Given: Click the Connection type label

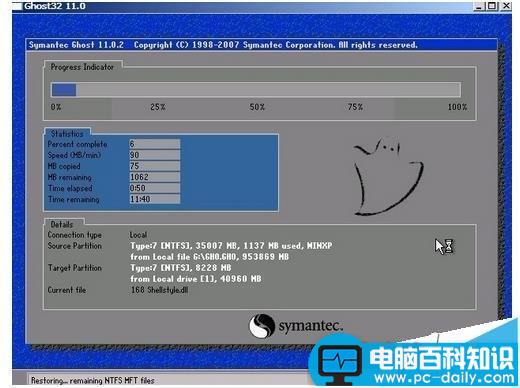Looking at the screenshot, I should click(x=75, y=235).
